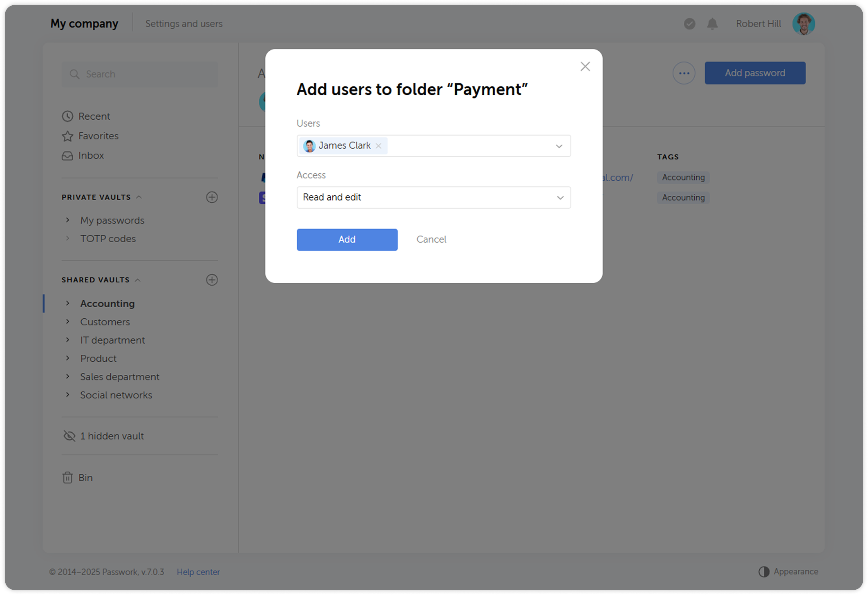Expand the Accounting vault tree
This screenshot has width=868, height=595.
pyautogui.click(x=68, y=303)
